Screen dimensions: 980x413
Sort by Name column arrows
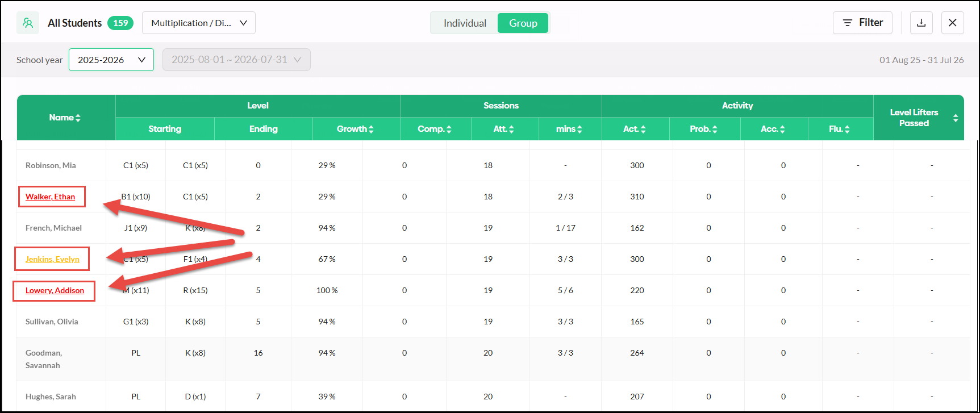tap(78, 118)
